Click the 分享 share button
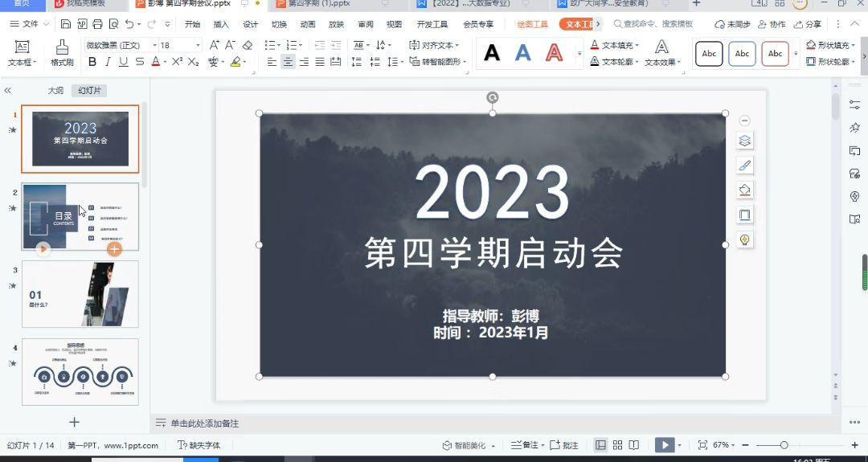This screenshot has height=462, width=868. [809, 24]
